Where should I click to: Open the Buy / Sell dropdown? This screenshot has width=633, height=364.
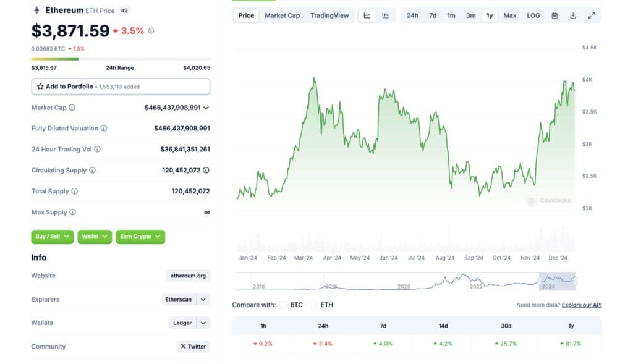(53, 237)
